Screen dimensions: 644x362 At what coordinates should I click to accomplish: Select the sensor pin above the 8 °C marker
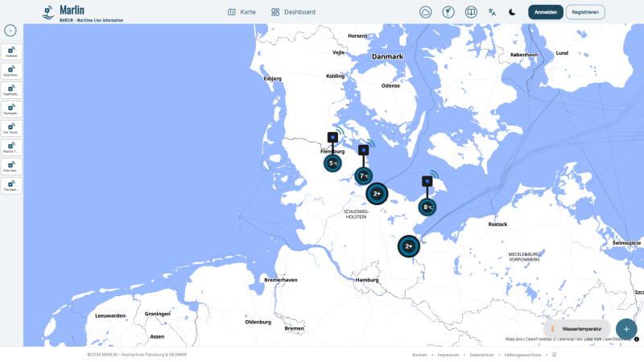[x=427, y=181]
